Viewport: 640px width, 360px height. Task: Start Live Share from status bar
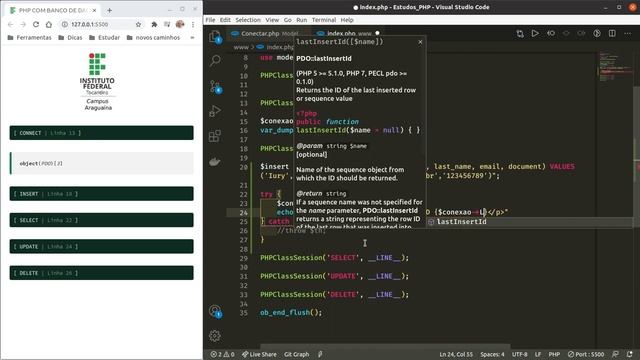tap(259, 354)
